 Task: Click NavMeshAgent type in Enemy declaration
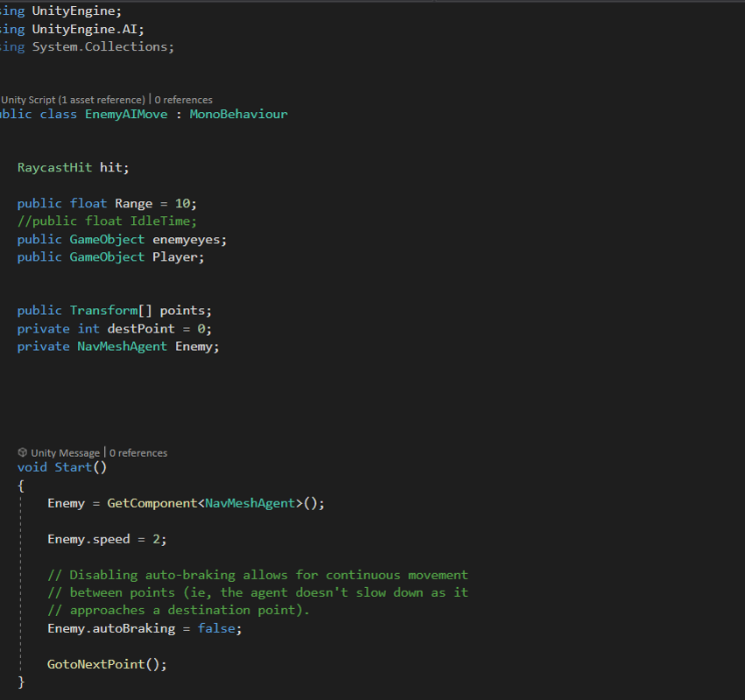click(x=122, y=346)
